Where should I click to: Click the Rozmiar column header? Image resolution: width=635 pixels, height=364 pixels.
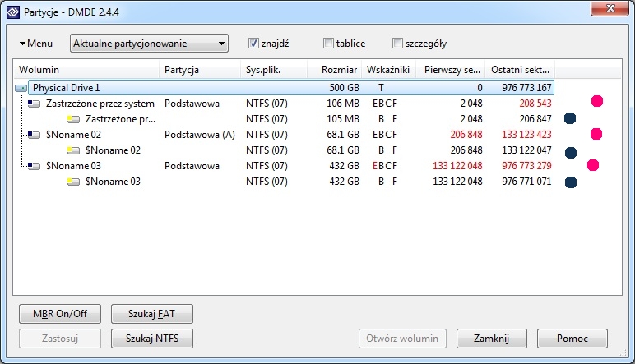coord(335,70)
